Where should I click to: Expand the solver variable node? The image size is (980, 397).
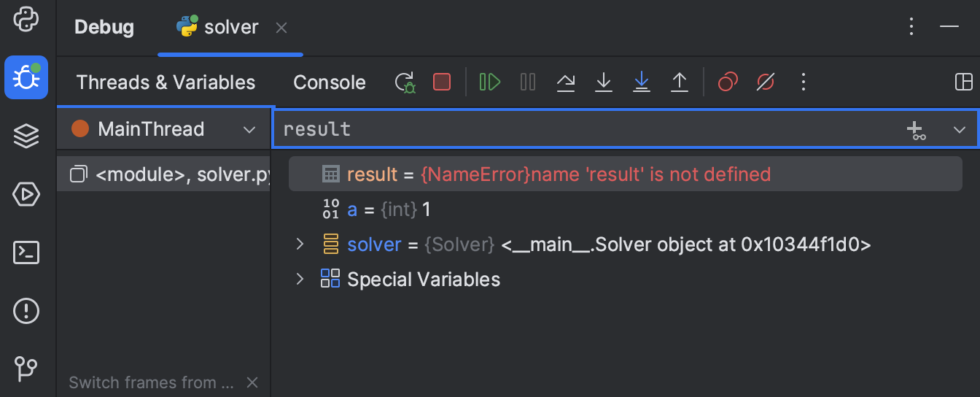point(300,244)
